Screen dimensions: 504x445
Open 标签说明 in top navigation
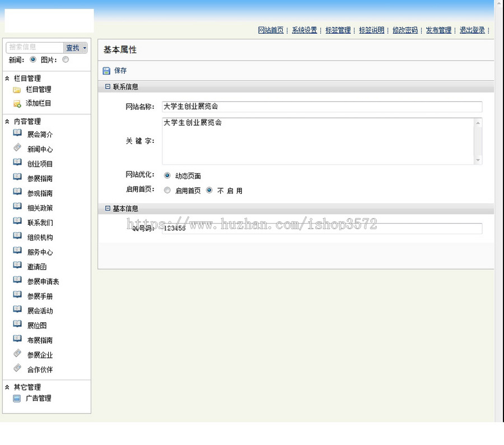pos(372,30)
